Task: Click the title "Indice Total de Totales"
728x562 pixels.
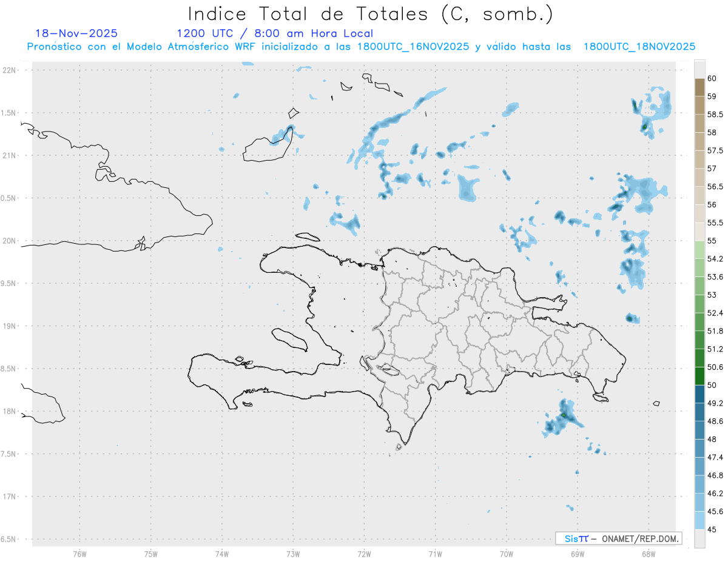Action: coord(308,13)
